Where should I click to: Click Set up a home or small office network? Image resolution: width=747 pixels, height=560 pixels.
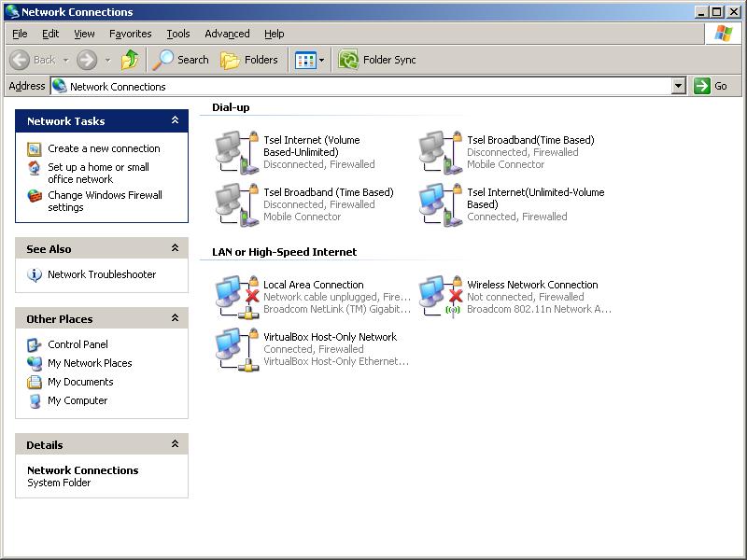click(99, 173)
